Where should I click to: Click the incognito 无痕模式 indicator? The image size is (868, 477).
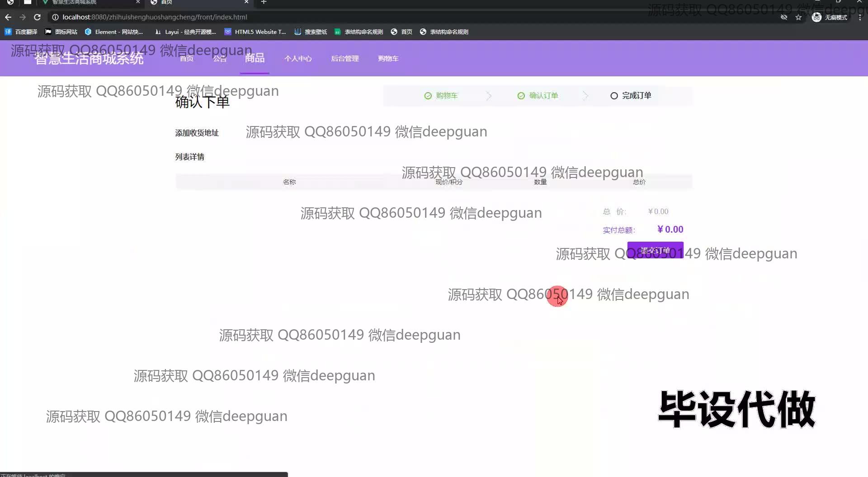(830, 17)
